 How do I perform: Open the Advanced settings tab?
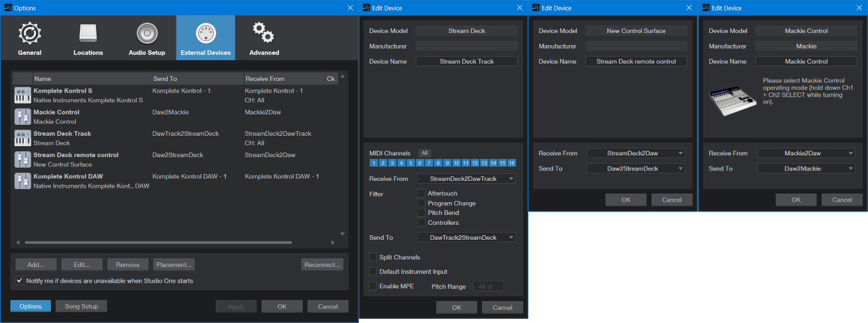point(264,39)
